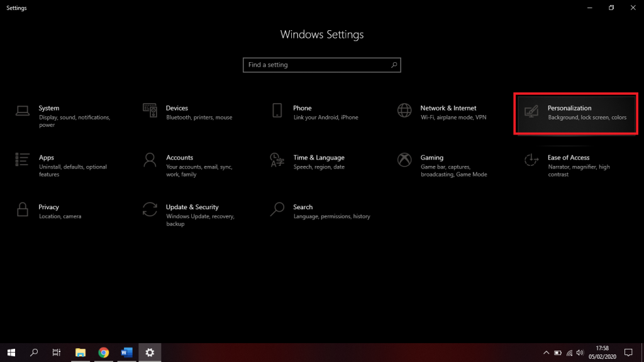
Task: Open the Windows Start menu
Action: pos(11,353)
